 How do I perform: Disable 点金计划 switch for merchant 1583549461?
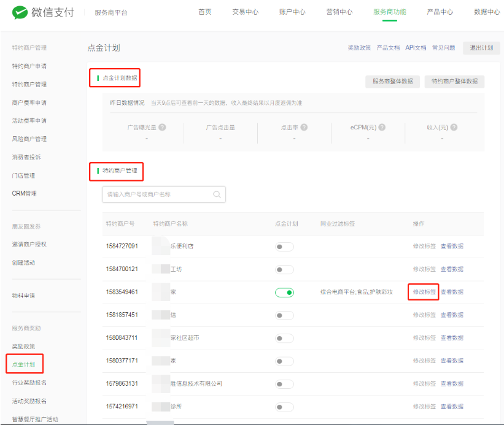point(284,293)
